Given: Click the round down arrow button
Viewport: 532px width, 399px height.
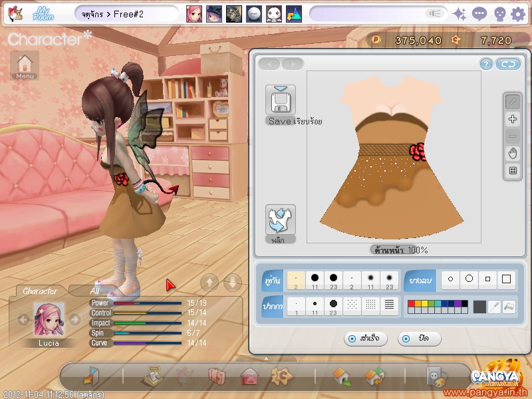Looking at the screenshot, I should point(233,282).
